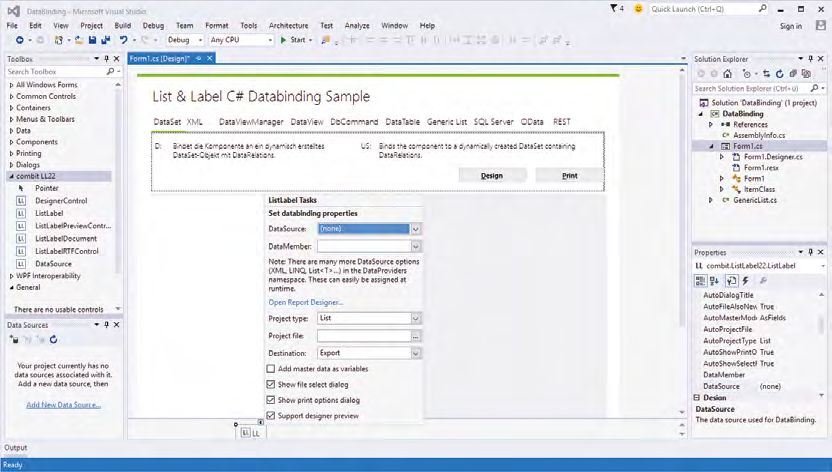This screenshot has width=832, height=472.
Task: Collapse the combit LL22 toolbox group
Action: point(11,176)
